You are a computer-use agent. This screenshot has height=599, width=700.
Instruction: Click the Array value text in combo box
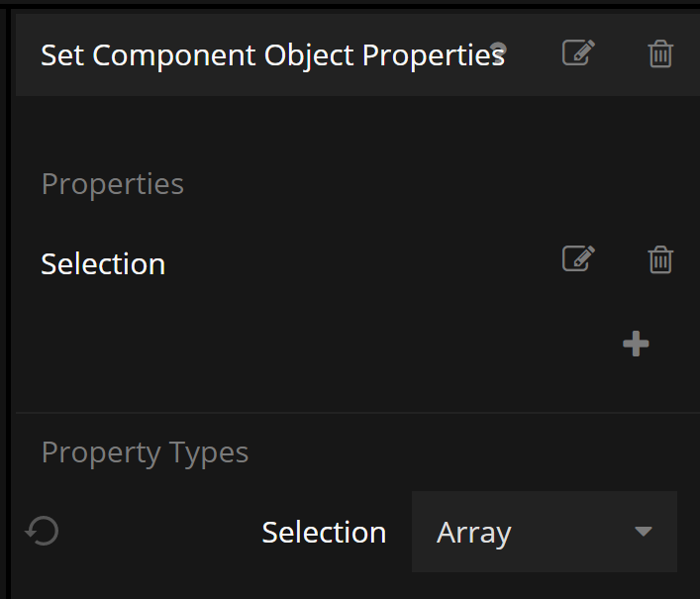point(473,533)
